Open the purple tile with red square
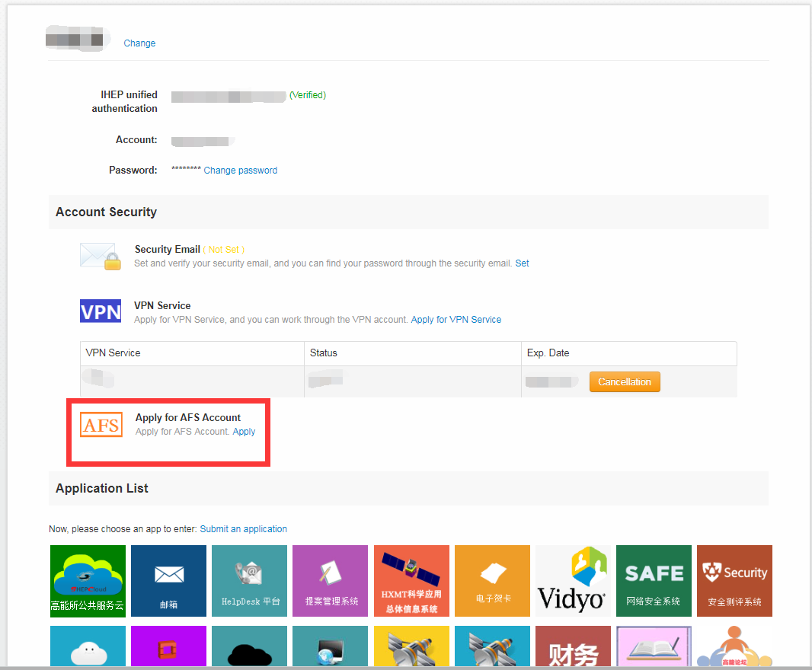This screenshot has height=670, width=812. pos(168,646)
